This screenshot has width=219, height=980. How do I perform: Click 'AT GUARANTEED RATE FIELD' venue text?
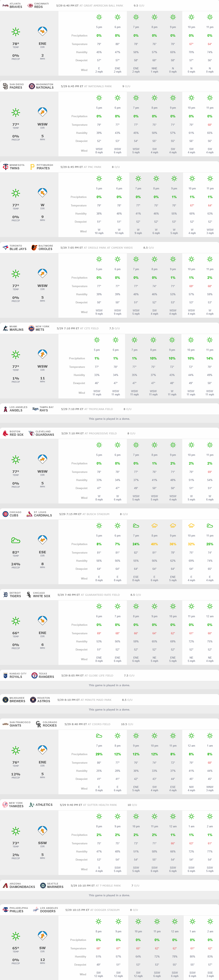pos(100,595)
